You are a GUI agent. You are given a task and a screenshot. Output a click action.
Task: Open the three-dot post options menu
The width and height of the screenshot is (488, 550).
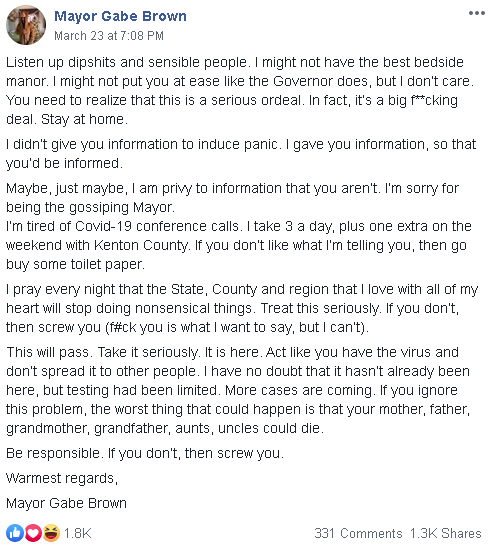pyautogui.click(x=476, y=13)
